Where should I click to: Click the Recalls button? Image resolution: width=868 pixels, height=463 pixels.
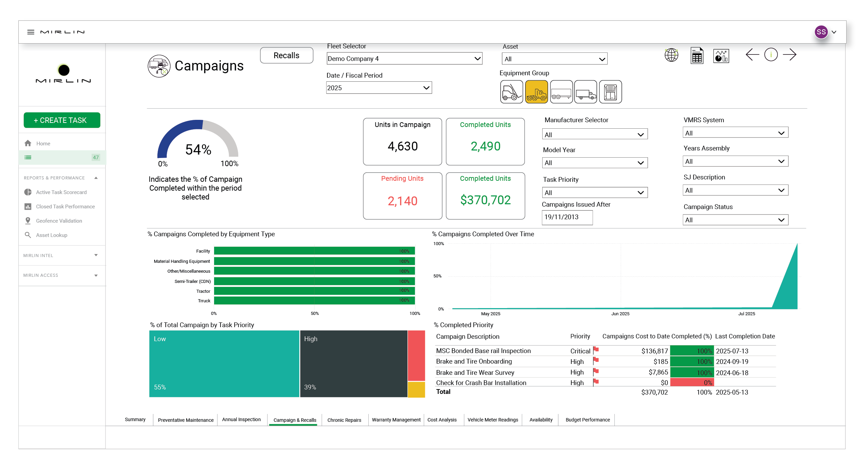point(286,55)
